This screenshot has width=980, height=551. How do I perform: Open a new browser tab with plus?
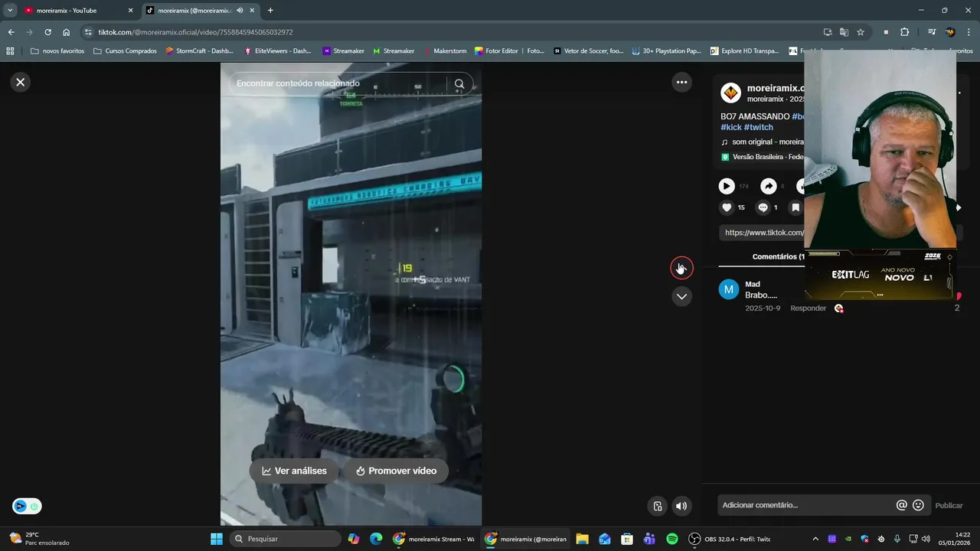coord(270,11)
